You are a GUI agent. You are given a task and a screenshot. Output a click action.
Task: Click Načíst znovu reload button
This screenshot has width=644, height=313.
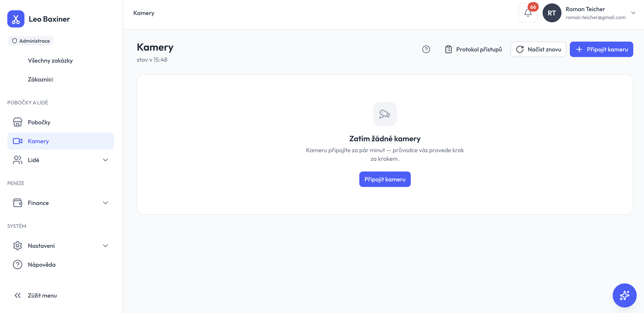tap(538, 49)
